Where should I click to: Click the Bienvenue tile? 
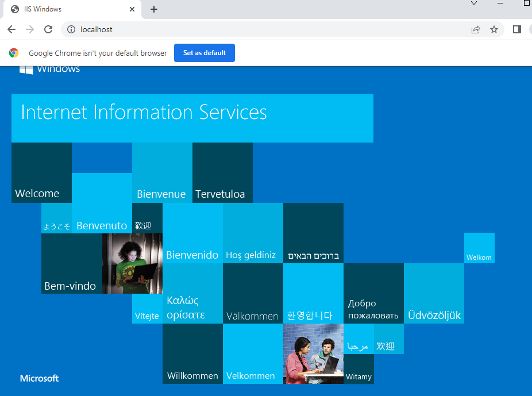point(162,173)
